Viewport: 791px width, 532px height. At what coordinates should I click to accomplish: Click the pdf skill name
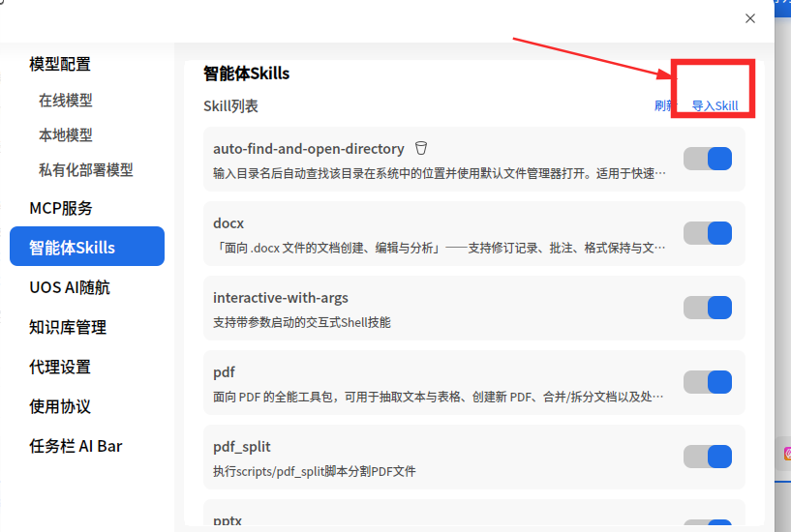click(224, 372)
